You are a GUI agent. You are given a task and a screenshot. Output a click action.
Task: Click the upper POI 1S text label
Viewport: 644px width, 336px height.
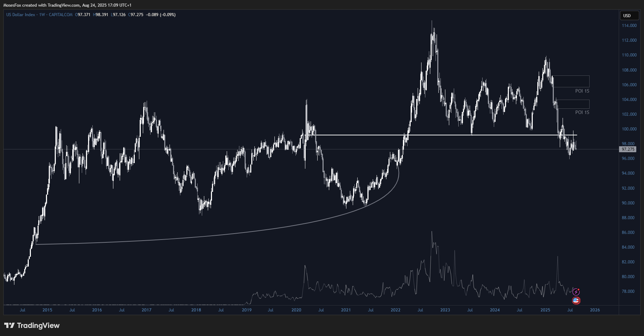pyautogui.click(x=582, y=91)
